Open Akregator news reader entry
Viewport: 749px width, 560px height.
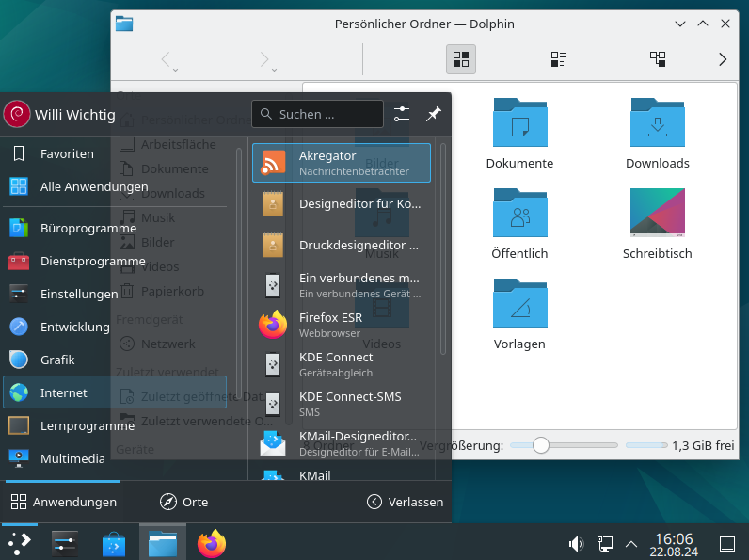341,163
